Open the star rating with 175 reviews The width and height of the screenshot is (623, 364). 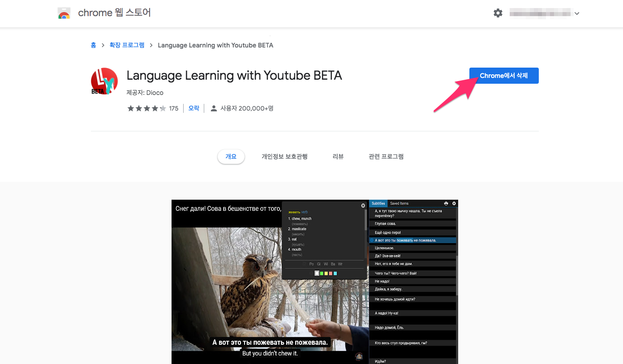coord(153,108)
